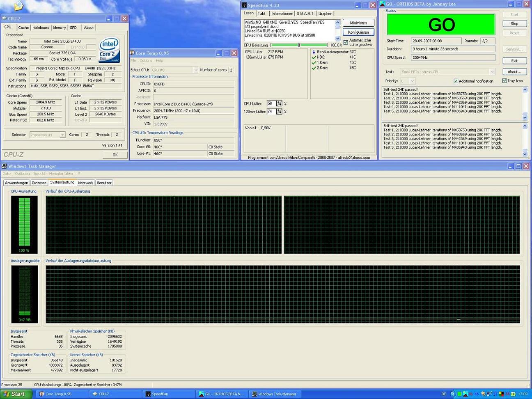532x399 pixels.
Task: Click the GO - ORTHOS BETA taskbar button
Action: click(222, 394)
